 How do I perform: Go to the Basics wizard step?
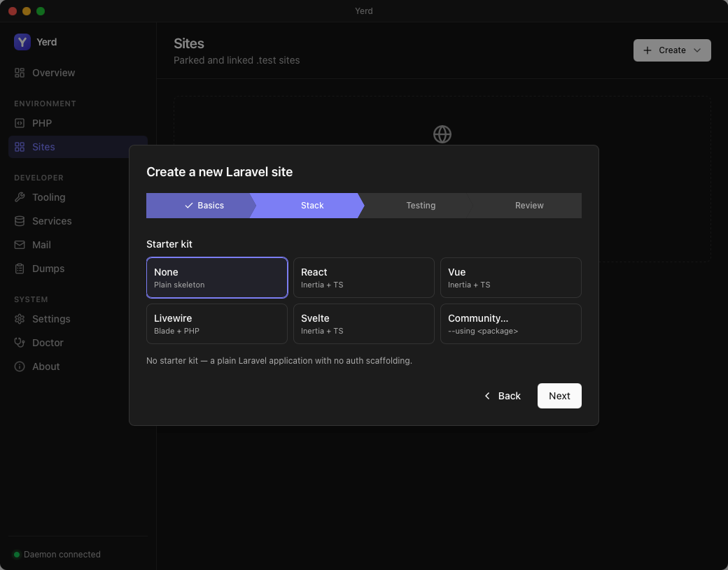(201, 206)
